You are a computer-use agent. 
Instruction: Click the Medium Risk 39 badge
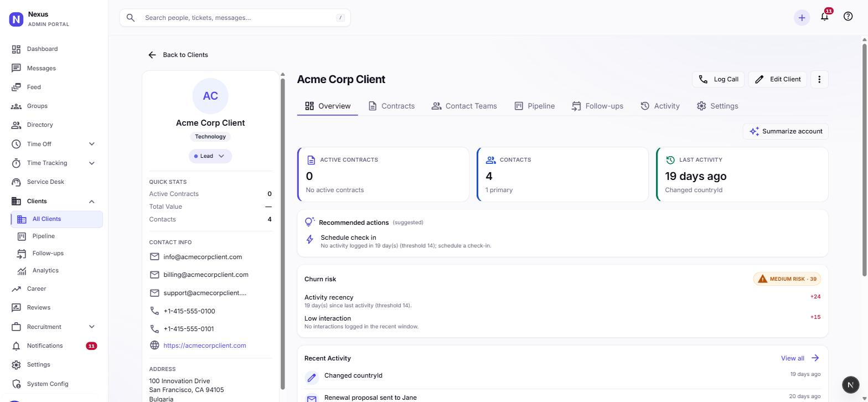point(787,279)
